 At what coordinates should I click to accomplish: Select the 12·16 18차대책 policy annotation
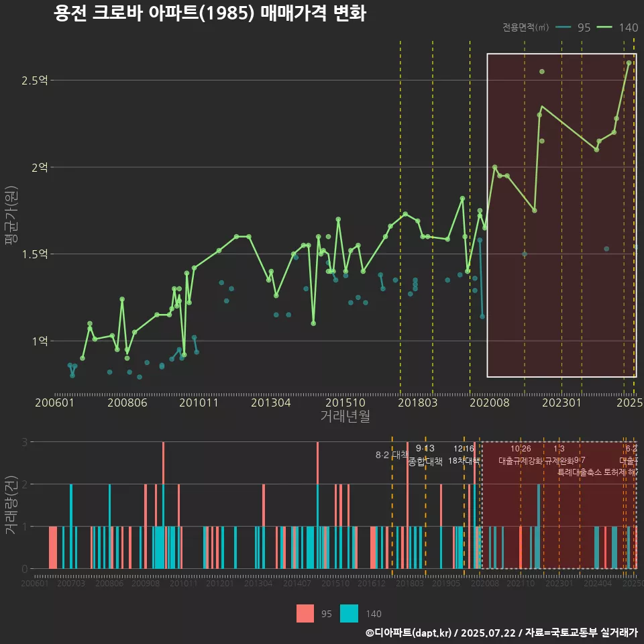[x=464, y=455]
